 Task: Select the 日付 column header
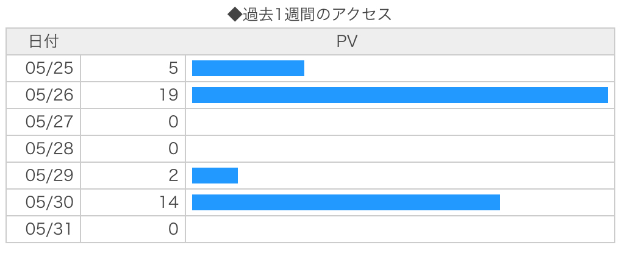click(x=43, y=41)
